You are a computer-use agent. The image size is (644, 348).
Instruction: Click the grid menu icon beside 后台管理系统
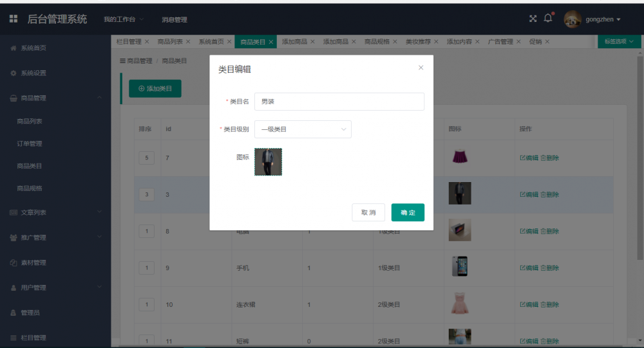coord(13,19)
